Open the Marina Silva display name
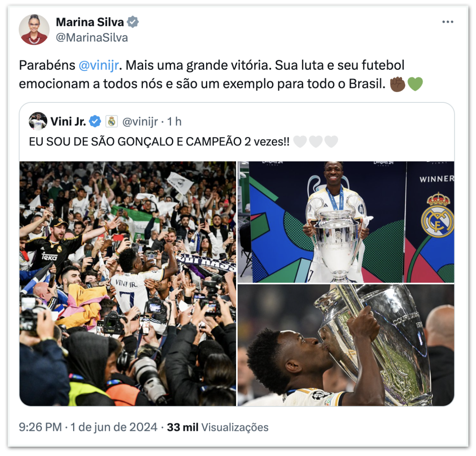The image size is (476, 456). click(x=90, y=22)
